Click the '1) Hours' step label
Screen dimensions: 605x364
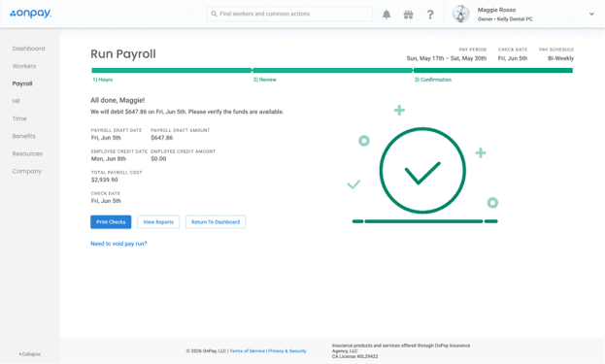[x=103, y=80]
